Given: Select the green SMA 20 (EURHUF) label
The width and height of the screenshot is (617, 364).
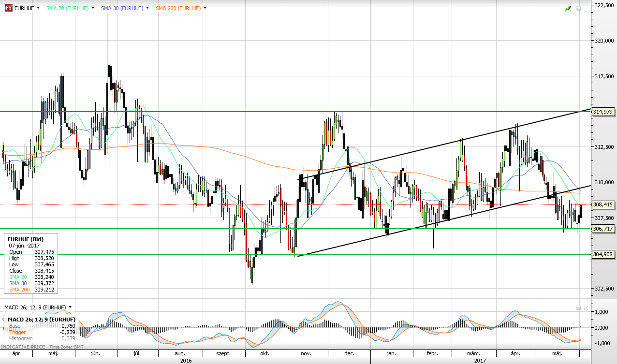Looking at the screenshot, I should [69, 8].
